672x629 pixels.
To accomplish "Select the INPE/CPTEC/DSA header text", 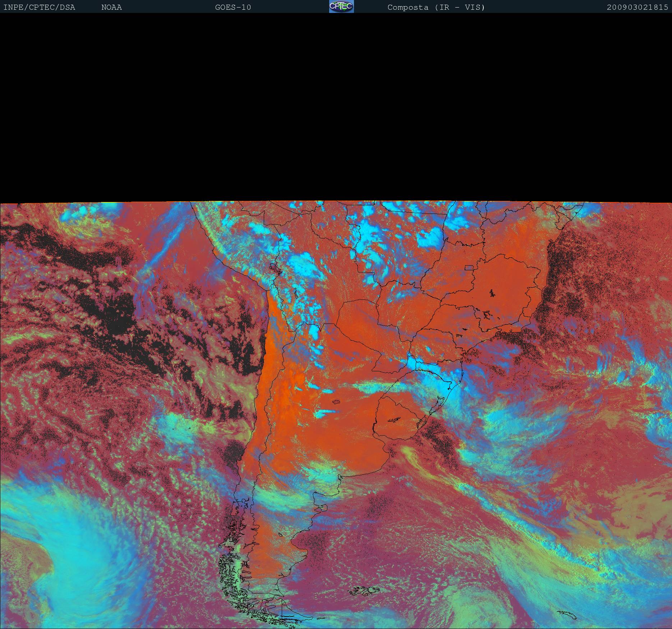I will click(x=39, y=8).
